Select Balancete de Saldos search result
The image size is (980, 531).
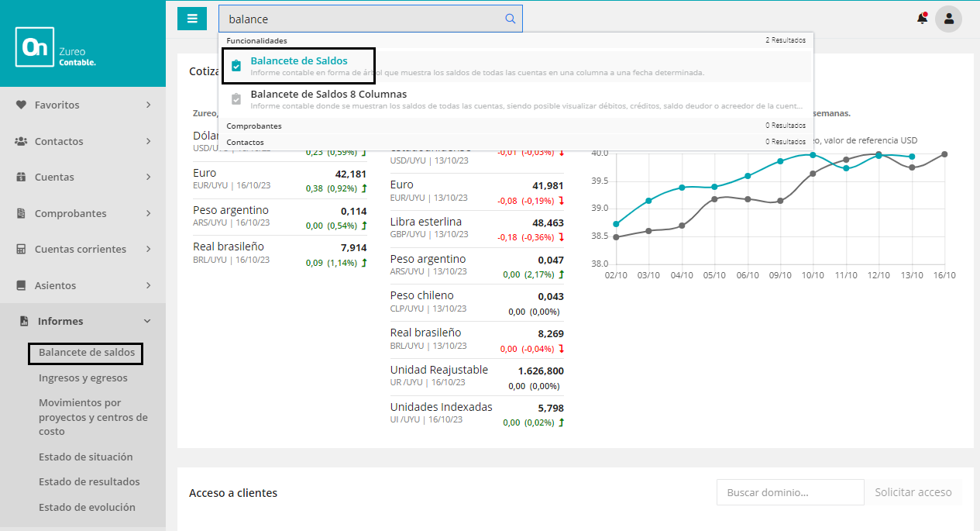[516, 66]
